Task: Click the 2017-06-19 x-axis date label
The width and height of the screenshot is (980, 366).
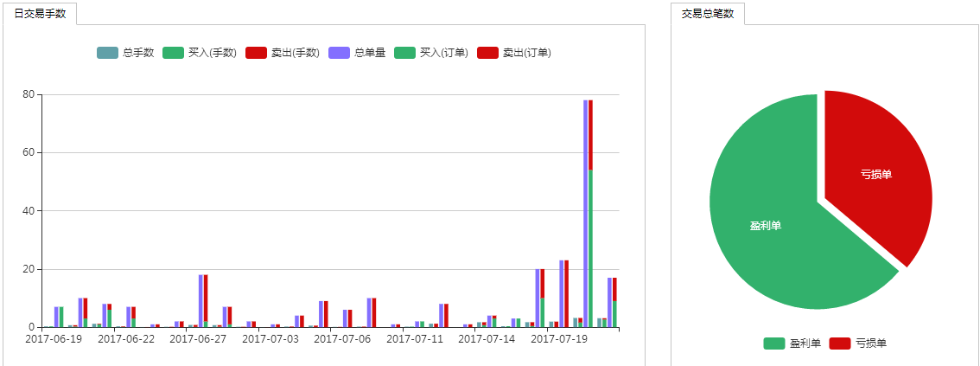Action: 54,339
